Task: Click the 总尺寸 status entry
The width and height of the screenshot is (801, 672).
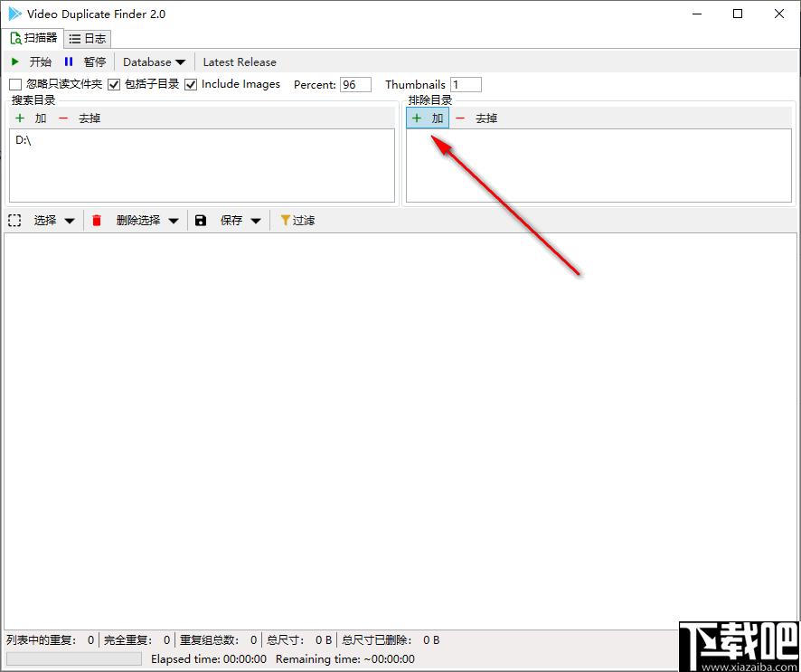Action: (299, 639)
